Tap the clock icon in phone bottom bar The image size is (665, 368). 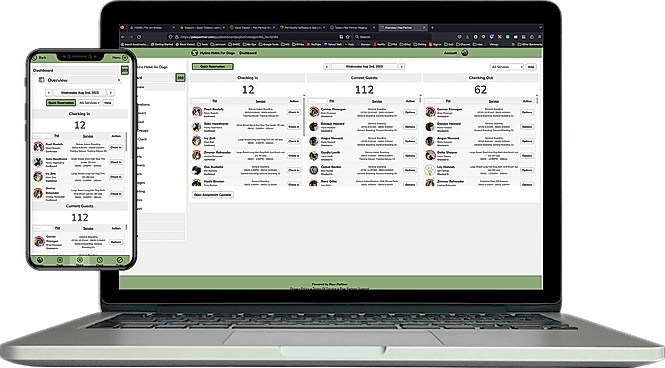[x=100, y=260]
